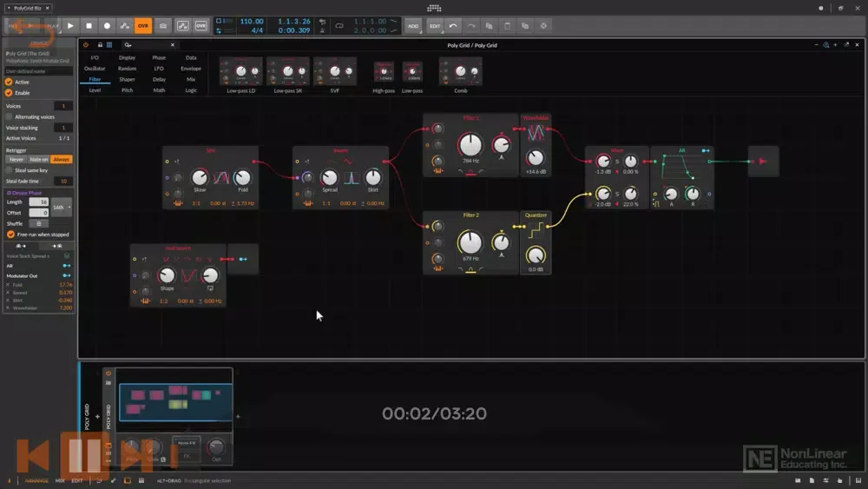This screenshot has width=868, height=489.
Task: Select the Poly Grid patch thumbnail in the device panel
Action: point(175,402)
